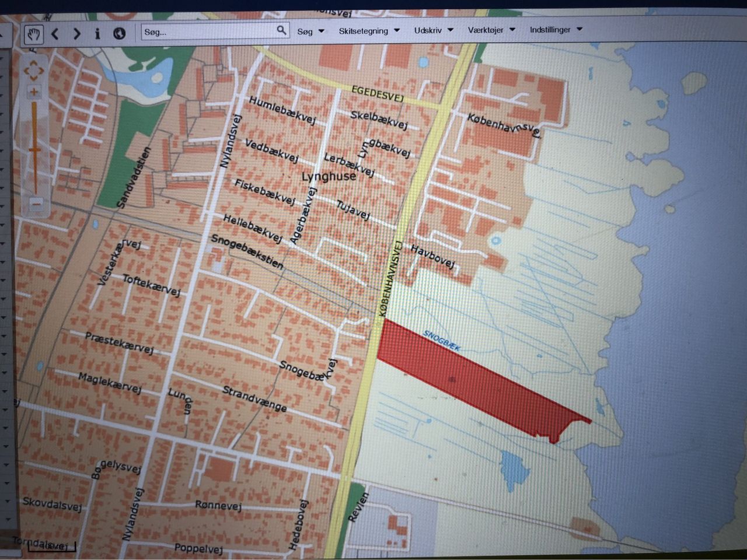Image resolution: width=747 pixels, height=560 pixels.
Task: Go back to previous map view
Action: [55, 34]
